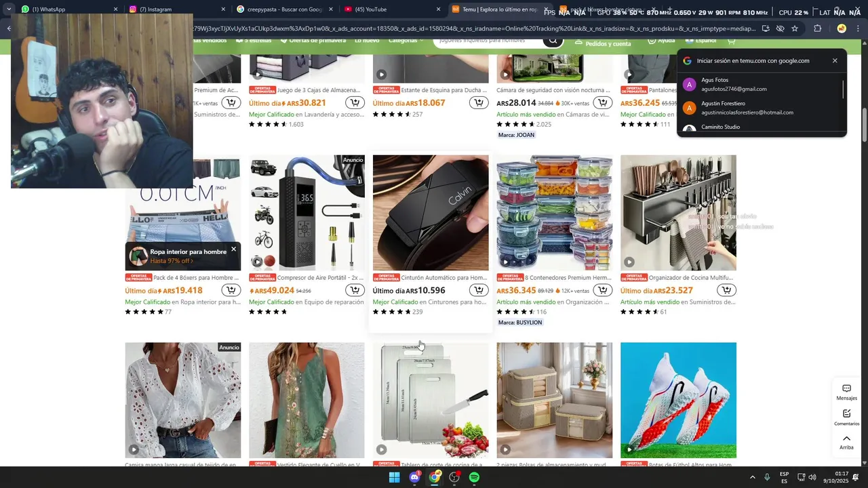Close the Google sign-in popup
Image resolution: width=868 pixels, height=488 pixels.
pyautogui.click(x=835, y=60)
